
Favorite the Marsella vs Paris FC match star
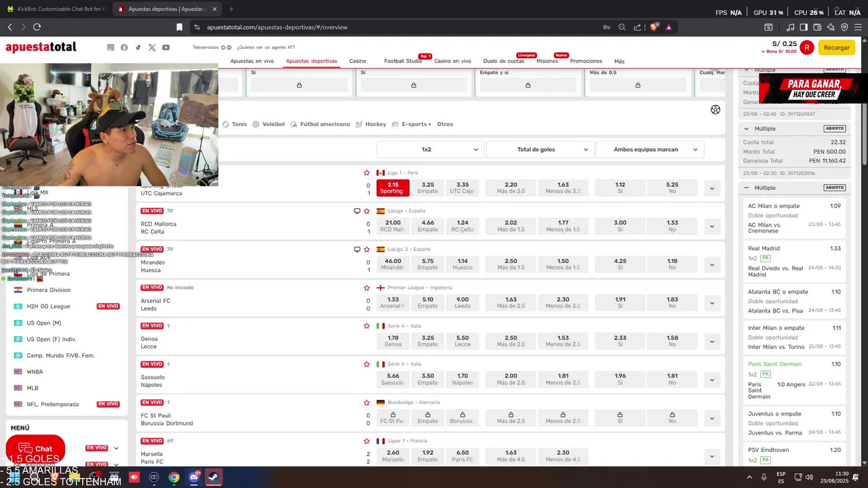pos(367,441)
